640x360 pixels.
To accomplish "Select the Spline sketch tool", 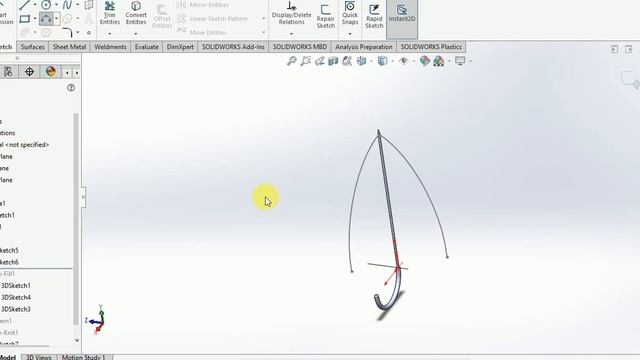I will (x=67, y=5).
